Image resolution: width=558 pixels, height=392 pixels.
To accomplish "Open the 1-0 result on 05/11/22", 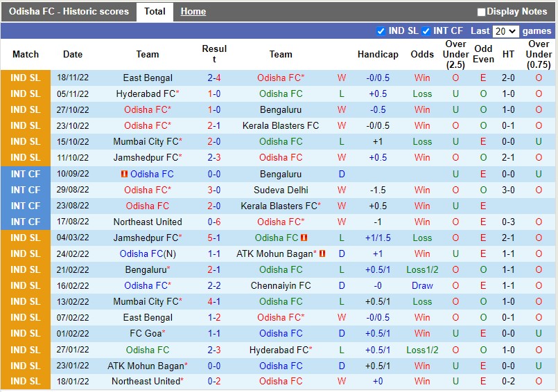I will 214,94.
